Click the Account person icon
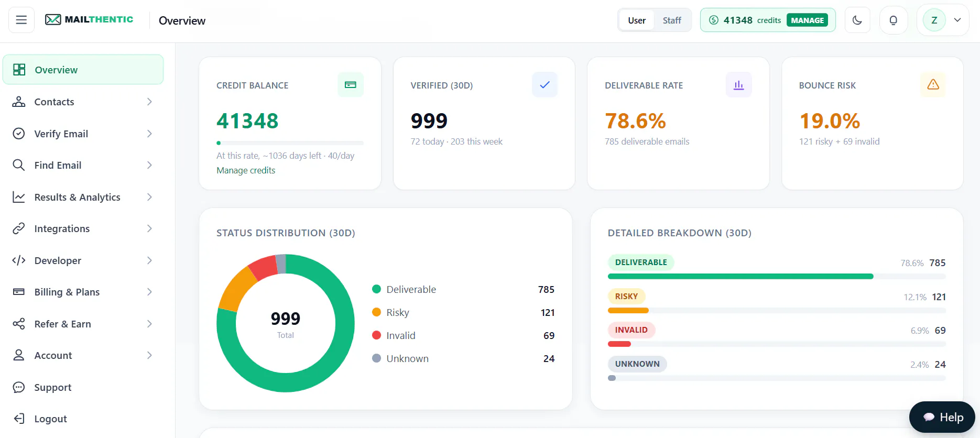Viewport: 980px width, 438px height. point(19,355)
